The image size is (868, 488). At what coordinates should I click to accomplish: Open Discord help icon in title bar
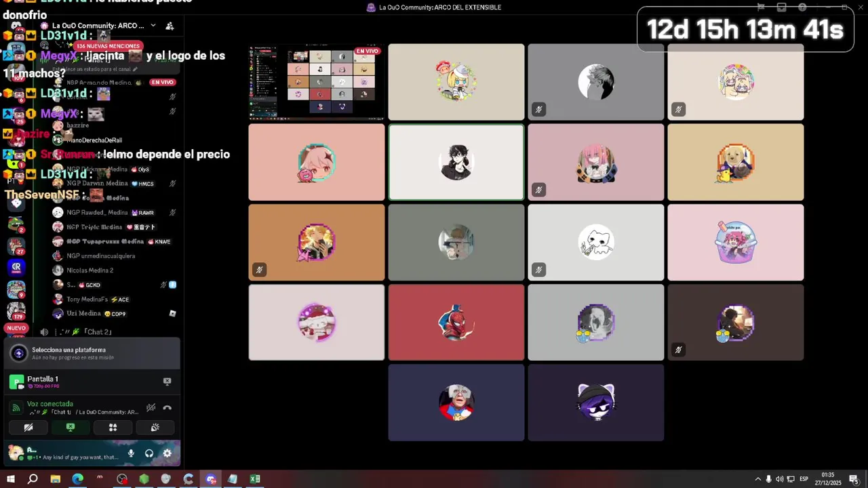[803, 7]
